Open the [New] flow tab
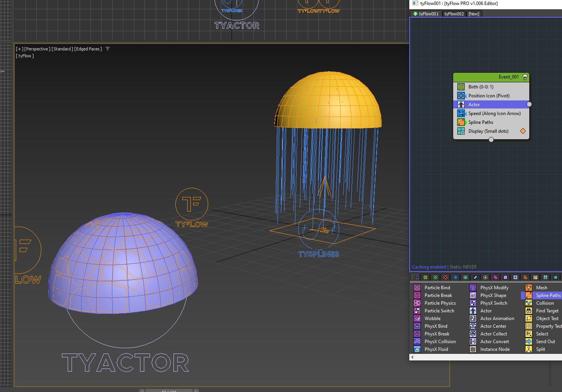This screenshot has width=562, height=392. click(474, 14)
